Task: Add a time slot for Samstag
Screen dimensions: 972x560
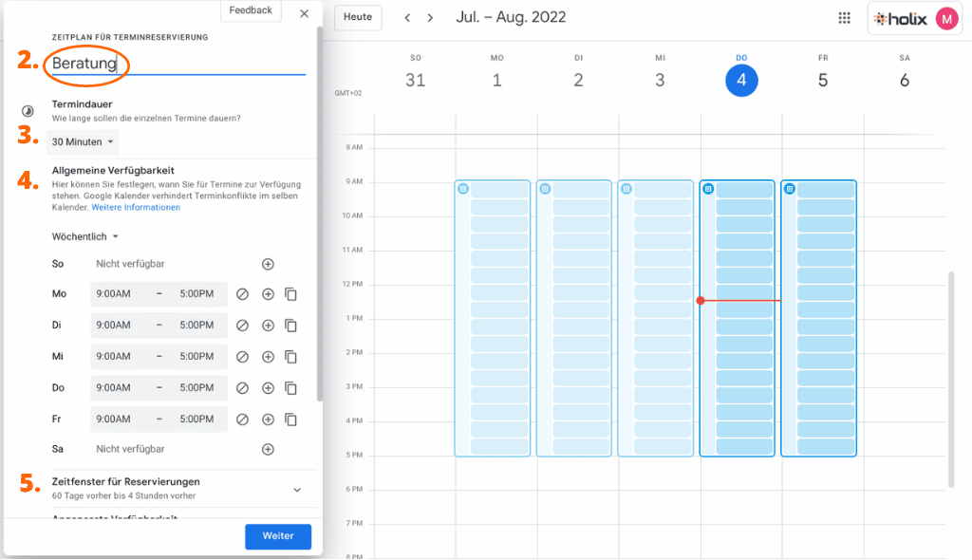Action: coord(268,449)
